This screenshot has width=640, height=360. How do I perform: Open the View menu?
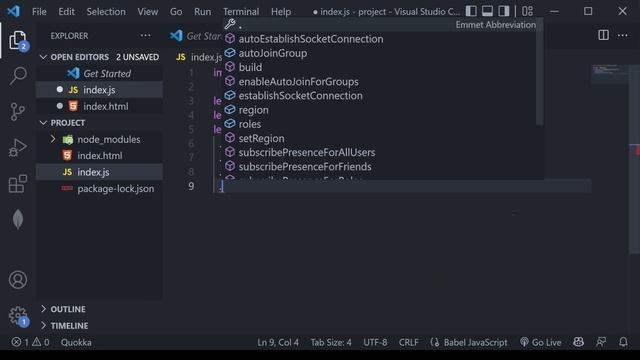(148, 11)
